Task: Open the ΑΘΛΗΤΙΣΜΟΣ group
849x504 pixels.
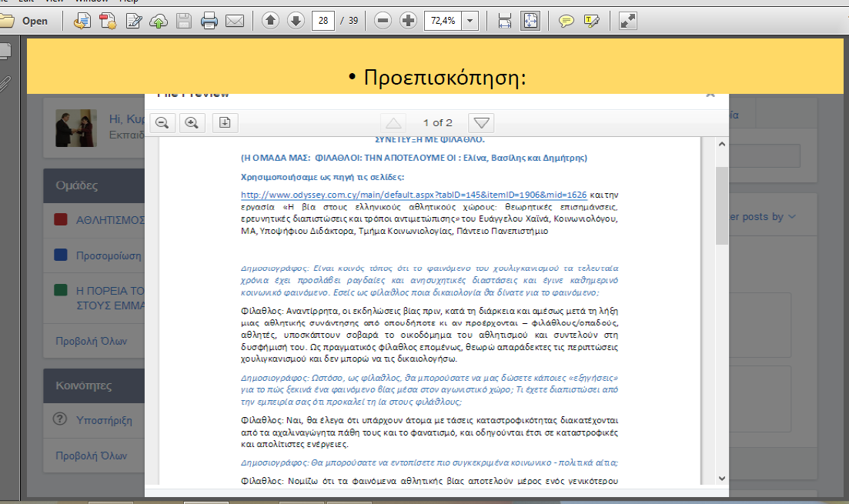Action: click(x=110, y=220)
